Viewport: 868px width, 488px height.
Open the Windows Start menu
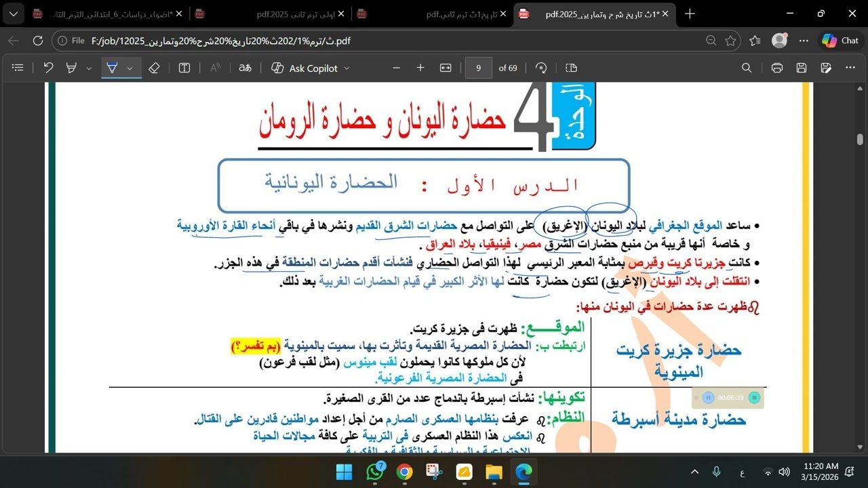[344, 472]
